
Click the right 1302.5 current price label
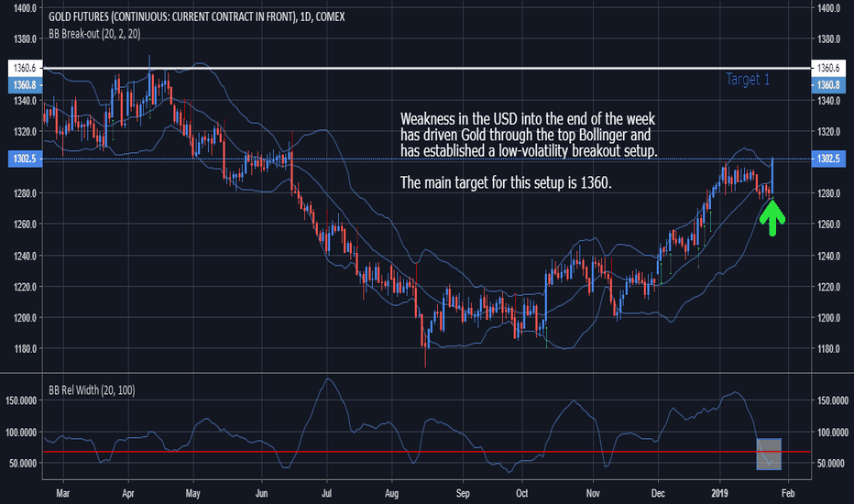click(828, 159)
